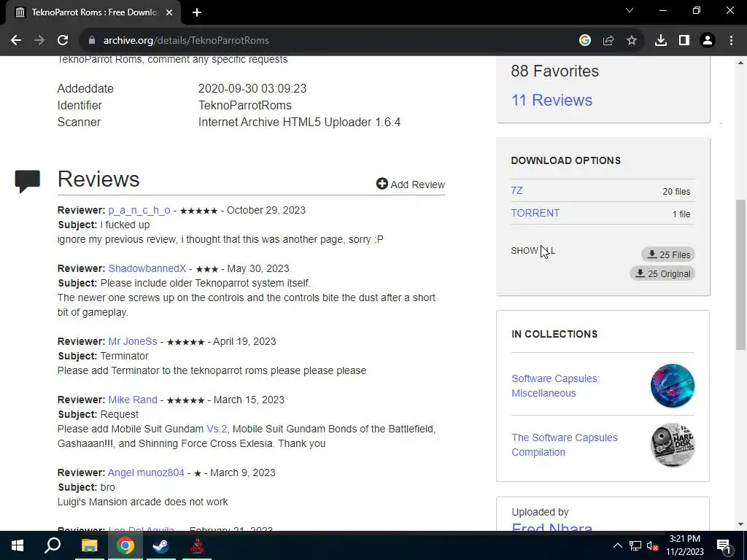
Task: Click scrollbar down arrow
Action: pos(740,524)
